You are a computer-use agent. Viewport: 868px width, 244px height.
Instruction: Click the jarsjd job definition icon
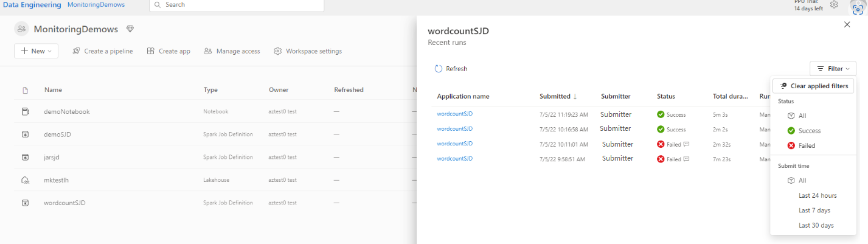coord(25,157)
